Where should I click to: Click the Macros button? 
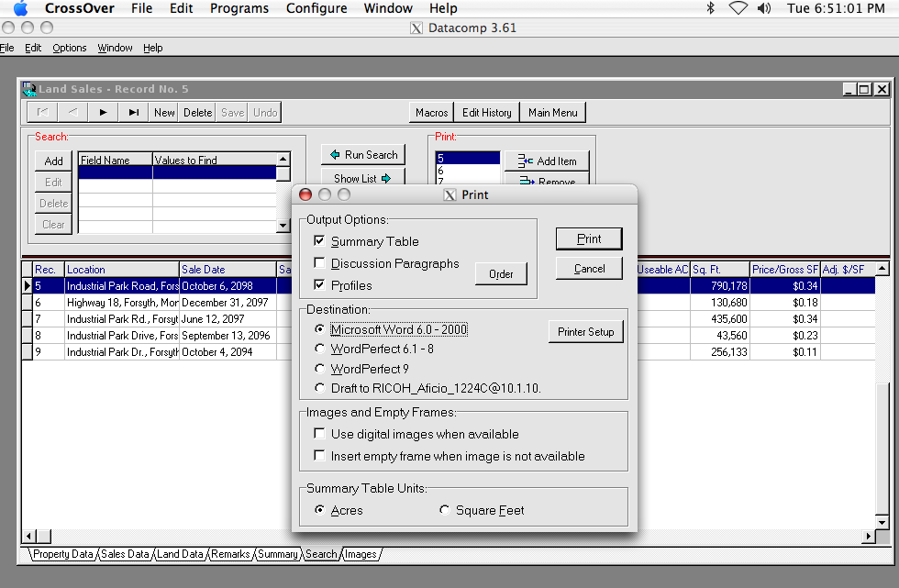coord(430,112)
